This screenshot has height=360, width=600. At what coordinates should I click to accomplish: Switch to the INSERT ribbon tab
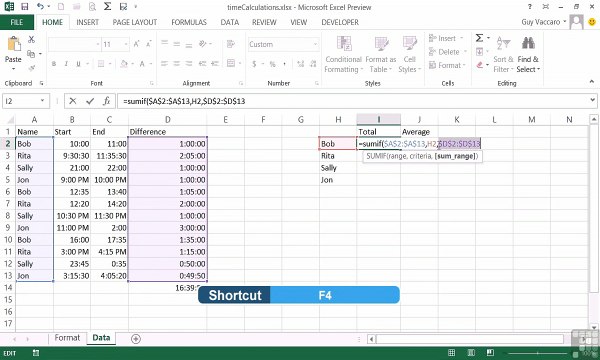[x=88, y=22]
